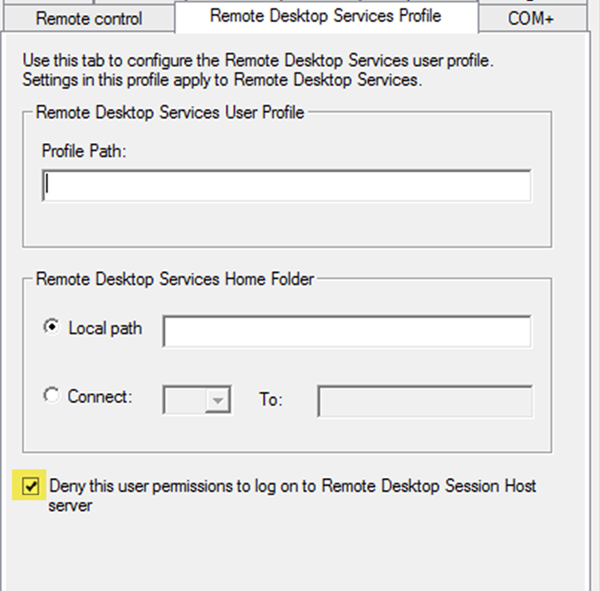Click the drive letter combo box field
This screenshot has width=600, height=591.
(x=185, y=401)
